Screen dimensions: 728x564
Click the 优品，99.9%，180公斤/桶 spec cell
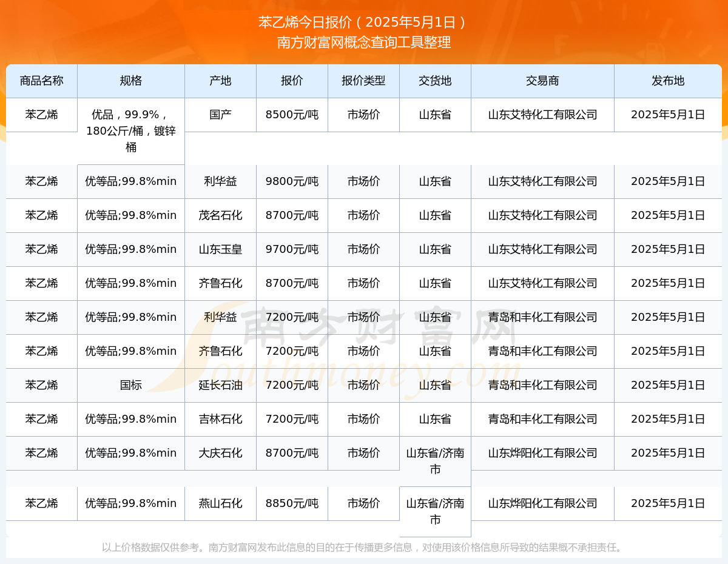click(x=131, y=131)
